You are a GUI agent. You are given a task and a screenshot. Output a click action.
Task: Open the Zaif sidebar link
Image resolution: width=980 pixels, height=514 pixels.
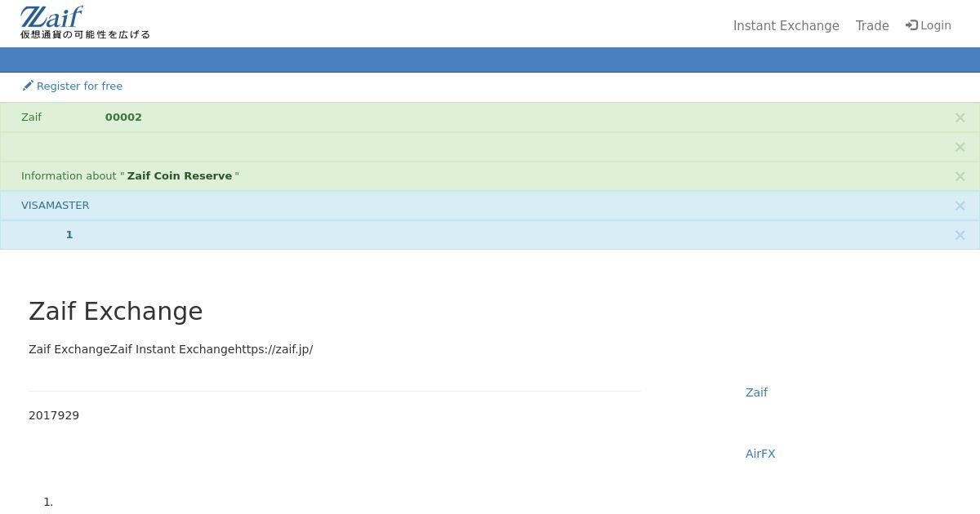pos(756,392)
